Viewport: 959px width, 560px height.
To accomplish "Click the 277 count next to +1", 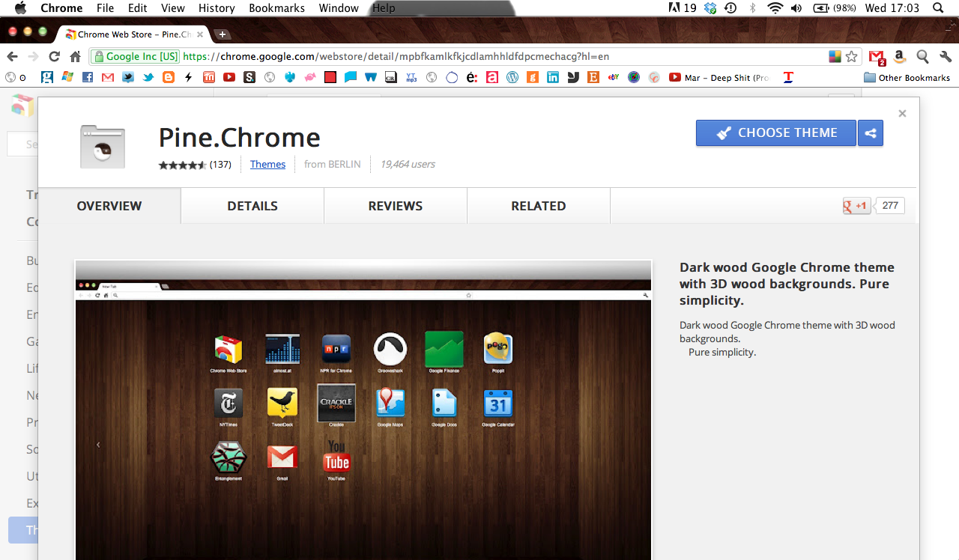I will click(x=890, y=206).
